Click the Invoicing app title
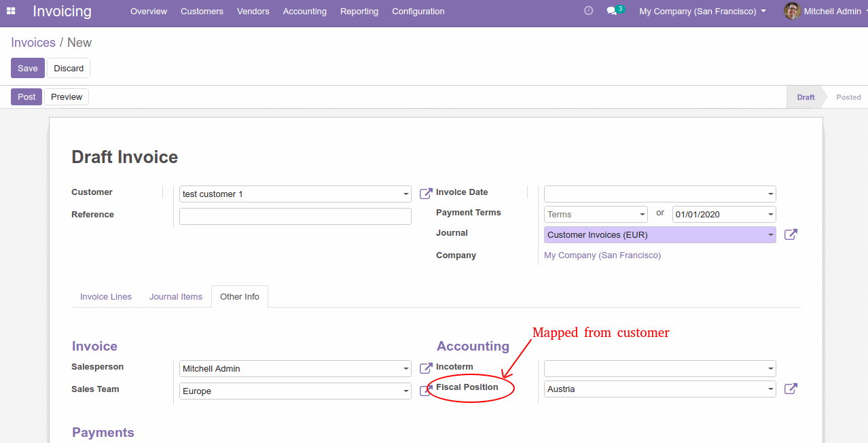Screen dimensions: 868x443 coord(62,12)
